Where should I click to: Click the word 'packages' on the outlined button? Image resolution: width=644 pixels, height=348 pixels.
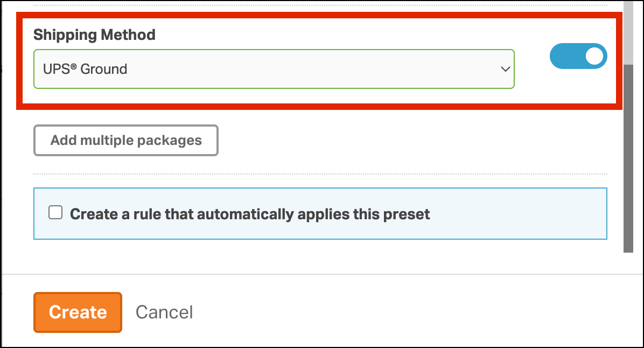pyautogui.click(x=169, y=141)
